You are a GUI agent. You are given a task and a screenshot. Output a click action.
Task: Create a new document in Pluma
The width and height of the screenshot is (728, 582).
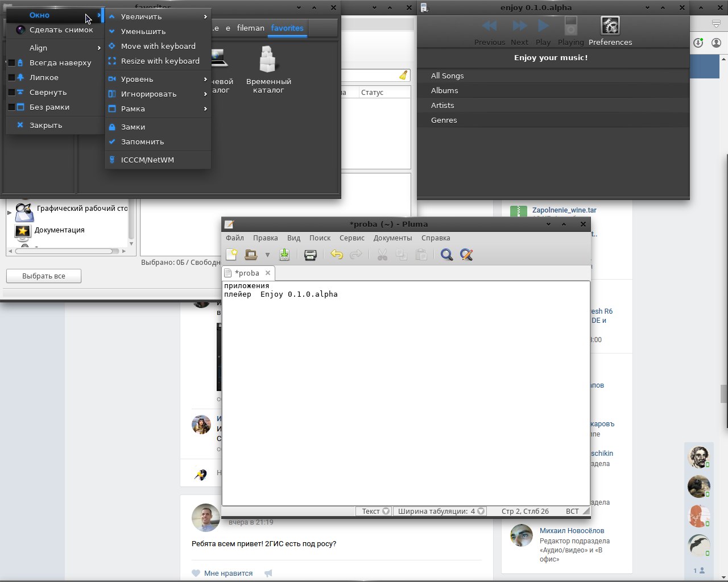231,255
